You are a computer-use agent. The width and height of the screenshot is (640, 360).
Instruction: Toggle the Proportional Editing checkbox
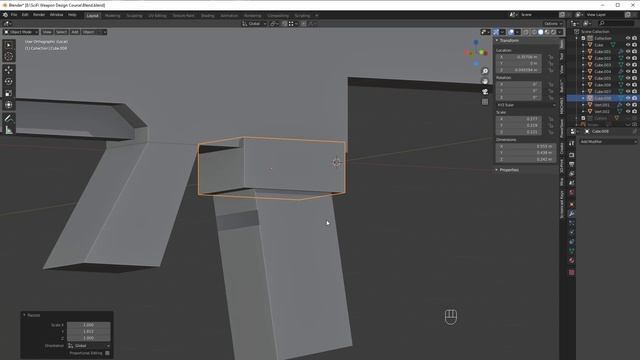click(107, 353)
